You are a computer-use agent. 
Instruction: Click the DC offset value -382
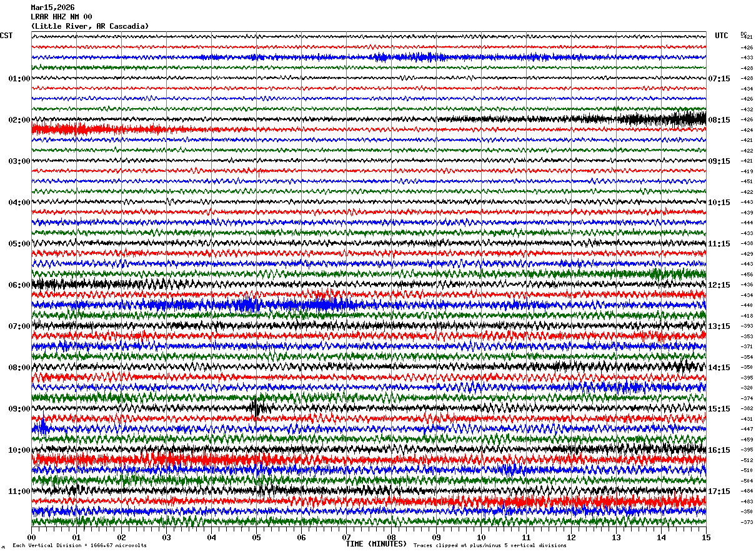747,408
